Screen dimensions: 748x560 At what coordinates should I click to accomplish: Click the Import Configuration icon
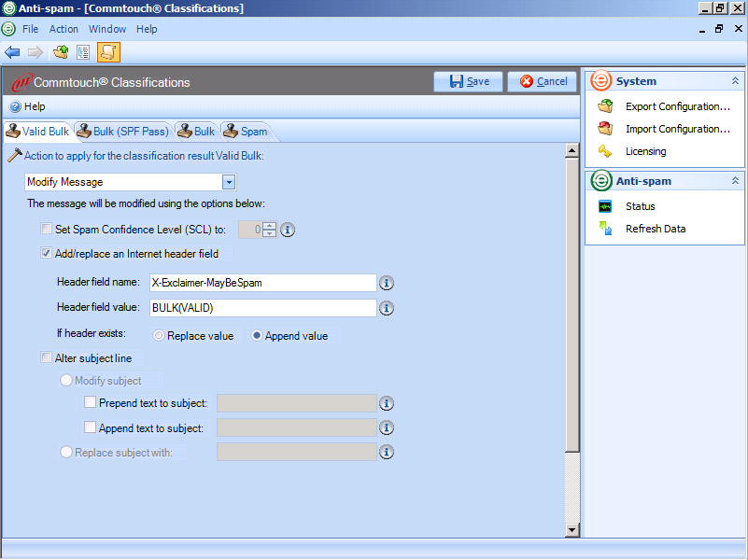pos(605,129)
